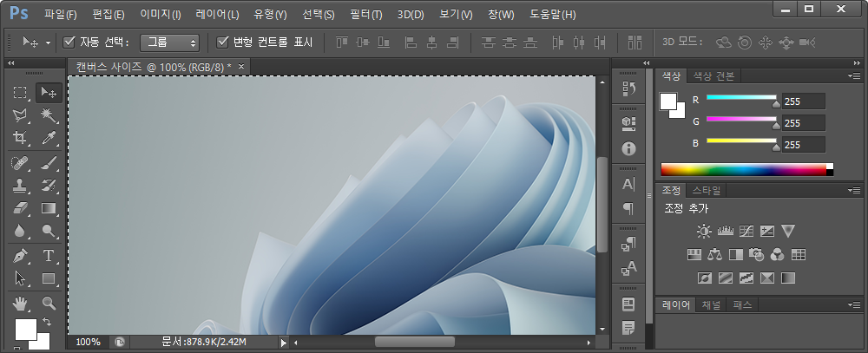Open the status bar info arrow menu

tap(284, 343)
